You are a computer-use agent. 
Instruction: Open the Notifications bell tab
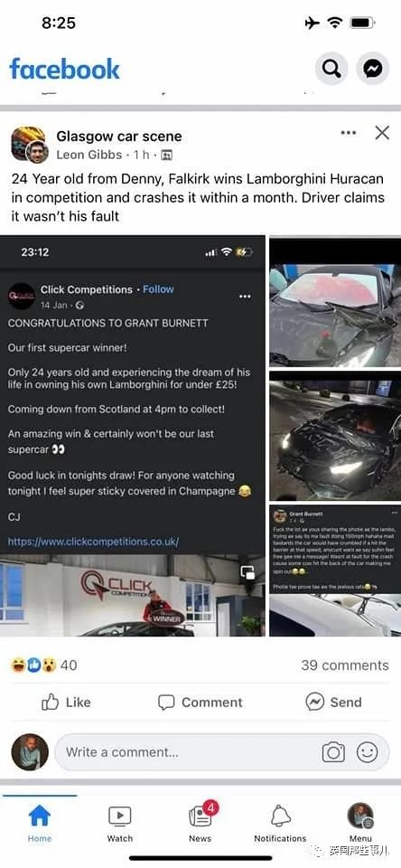(280, 824)
